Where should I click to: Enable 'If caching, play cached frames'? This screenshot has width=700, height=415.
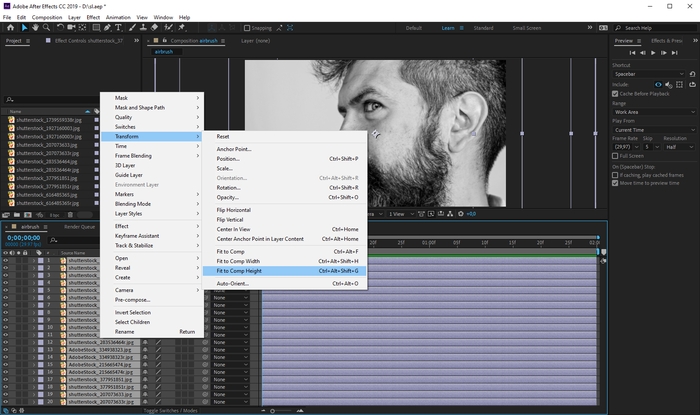[615, 175]
